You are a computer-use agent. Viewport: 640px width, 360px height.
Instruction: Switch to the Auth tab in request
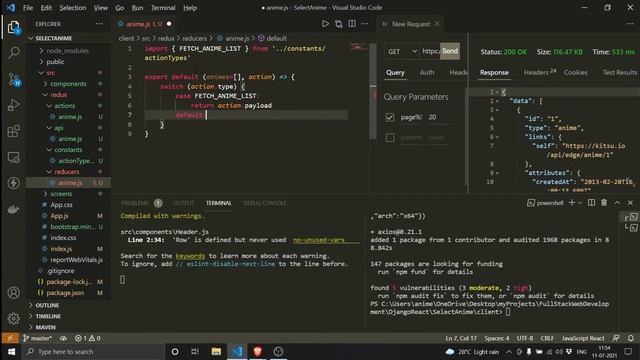[x=427, y=72]
